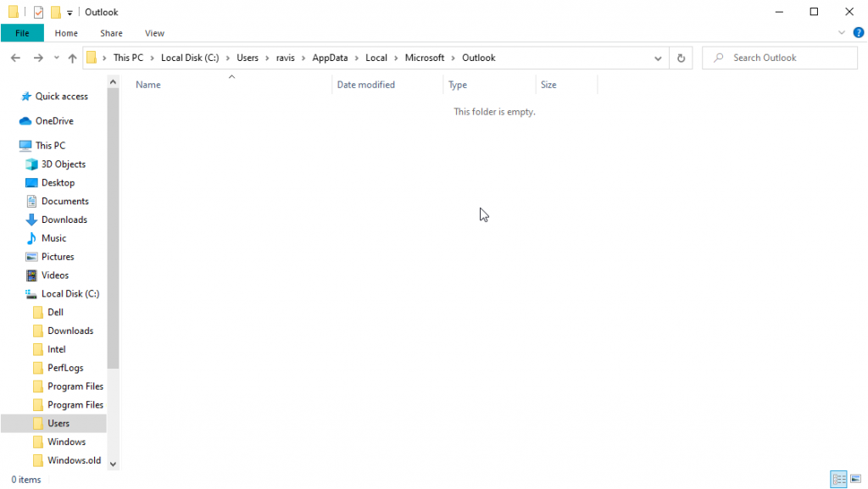
Task: Open the Windows folder in the tree
Action: [x=66, y=442]
